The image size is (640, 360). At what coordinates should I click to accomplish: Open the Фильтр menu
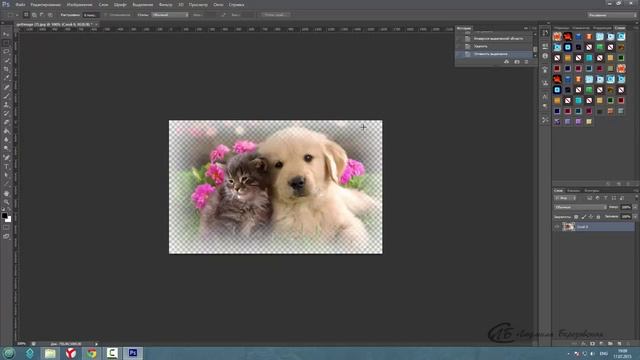165,4
